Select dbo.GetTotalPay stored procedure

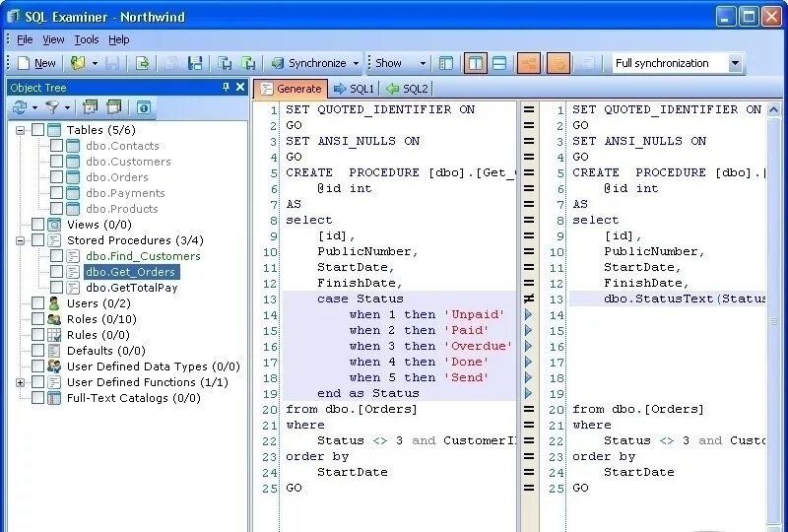(132, 288)
